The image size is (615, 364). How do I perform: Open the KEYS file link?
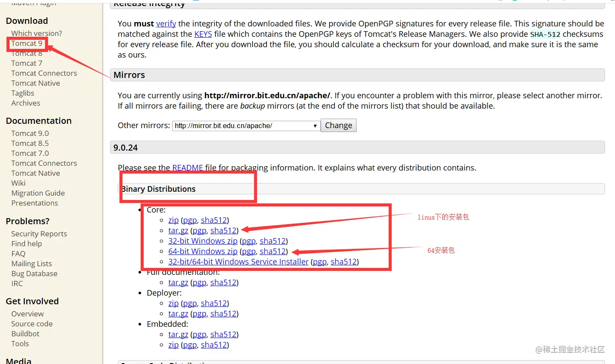[x=203, y=34]
